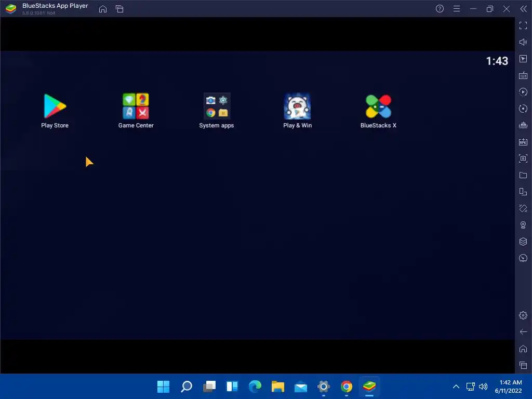The image size is (532, 399).
Task: Open BlueStacks settings gear in sidebar
Action: click(523, 315)
